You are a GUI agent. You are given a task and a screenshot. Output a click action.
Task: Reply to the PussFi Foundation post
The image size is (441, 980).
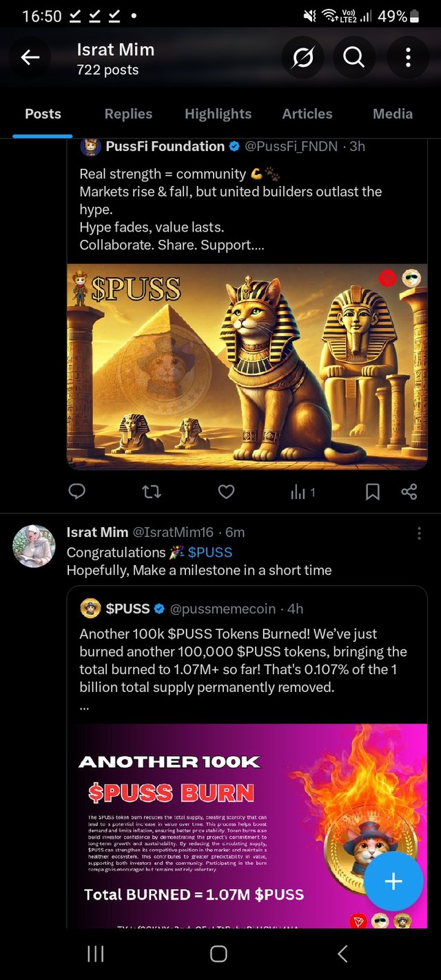click(x=77, y=491)
